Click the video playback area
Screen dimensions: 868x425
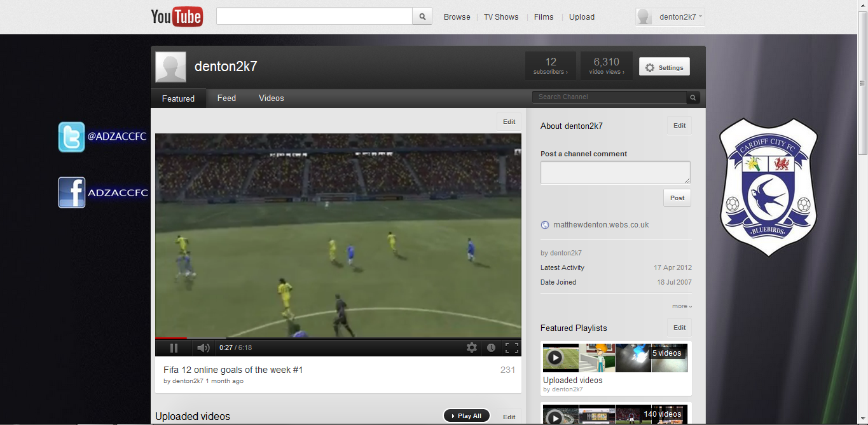tap(338, 235)
